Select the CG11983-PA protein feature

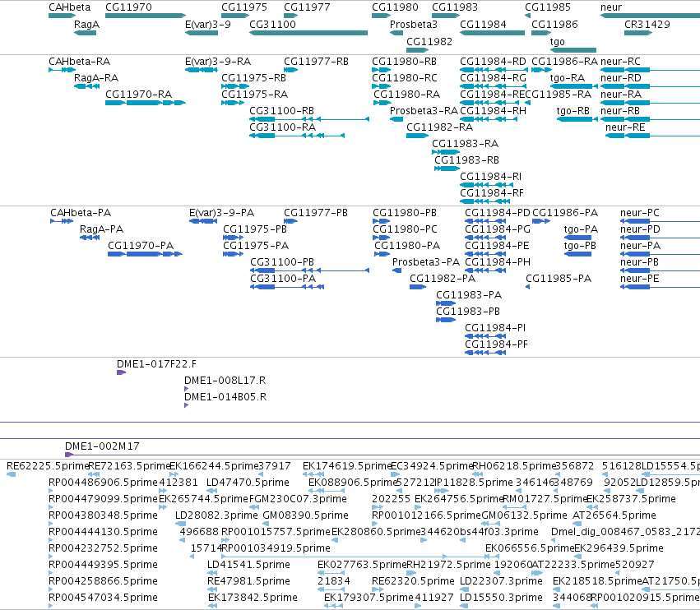(x=446, y=303)
